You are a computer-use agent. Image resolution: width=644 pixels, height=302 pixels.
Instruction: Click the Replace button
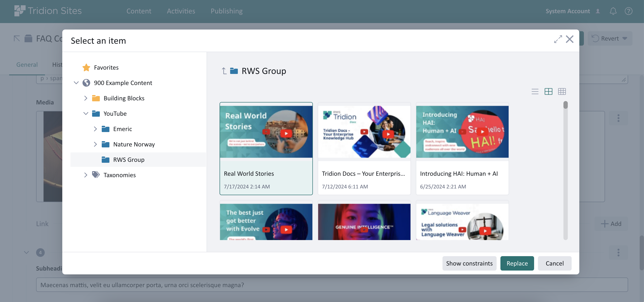pyautogui.click(x=517, y=263)
